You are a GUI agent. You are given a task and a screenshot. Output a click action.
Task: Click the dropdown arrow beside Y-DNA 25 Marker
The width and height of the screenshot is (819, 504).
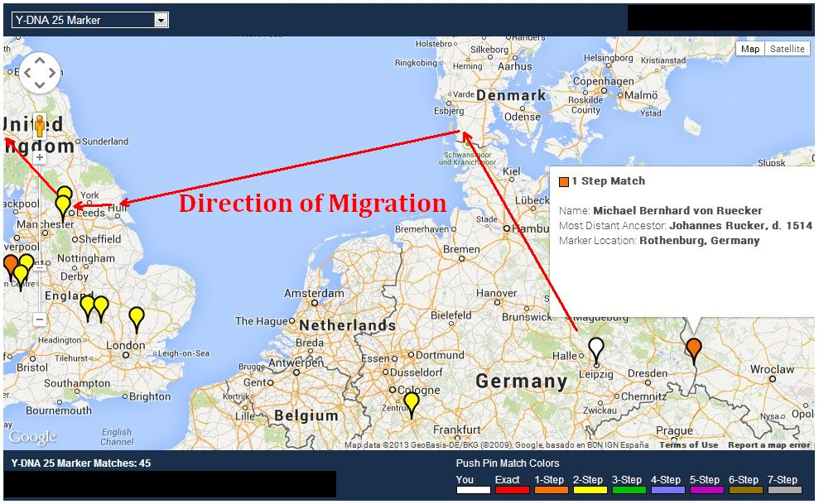coord(161,21)
